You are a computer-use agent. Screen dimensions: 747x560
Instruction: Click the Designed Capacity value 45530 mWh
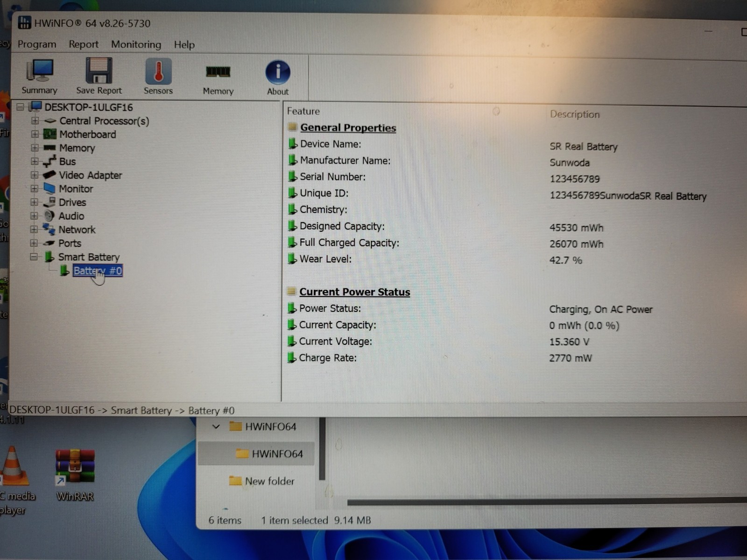(576, 228)
